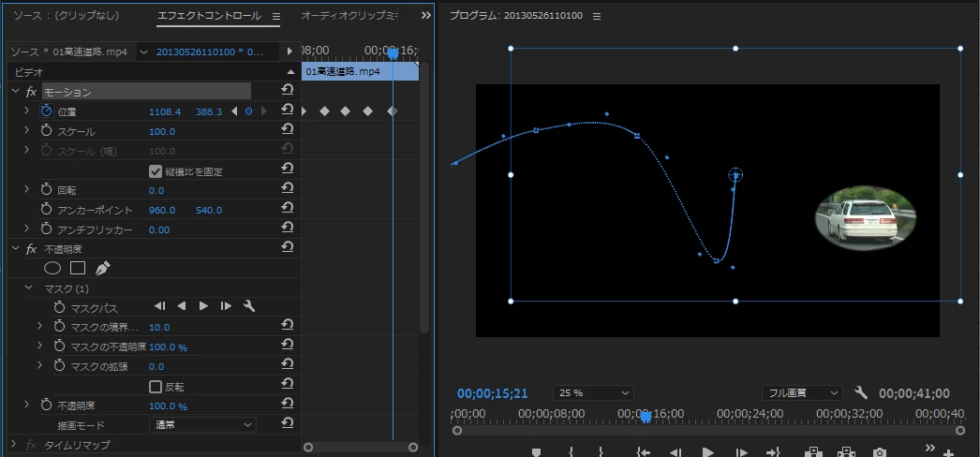Expand the 回転 property
980x457 pixels.
click(x=26, y=189)
